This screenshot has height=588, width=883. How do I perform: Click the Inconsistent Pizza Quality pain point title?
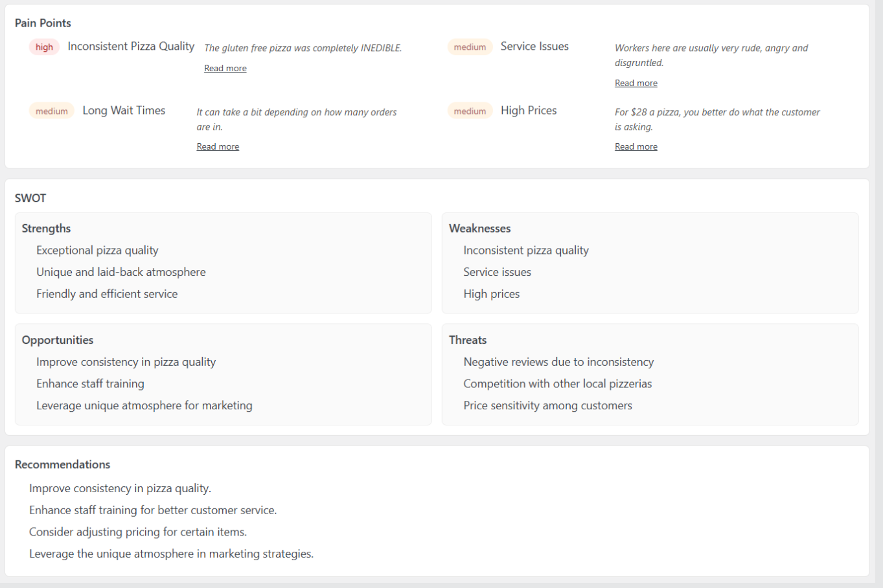[x=131, y=46]
